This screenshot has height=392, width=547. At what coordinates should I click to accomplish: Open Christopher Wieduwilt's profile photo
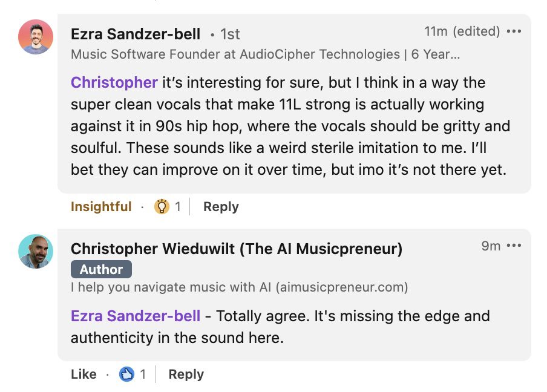click(36, 252)
